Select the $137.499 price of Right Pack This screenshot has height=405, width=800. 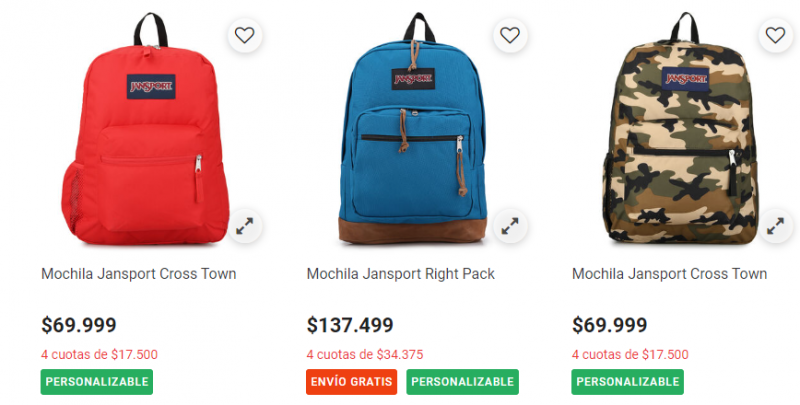[x=350, y=325]
